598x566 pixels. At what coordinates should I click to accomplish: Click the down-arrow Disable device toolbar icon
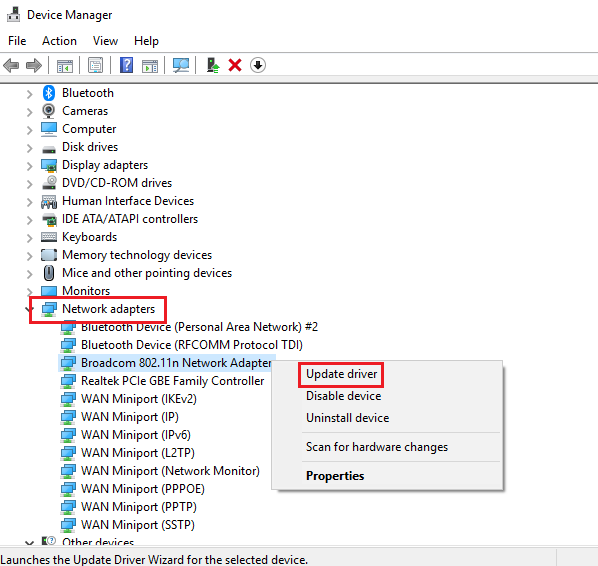tap(258, 65)
